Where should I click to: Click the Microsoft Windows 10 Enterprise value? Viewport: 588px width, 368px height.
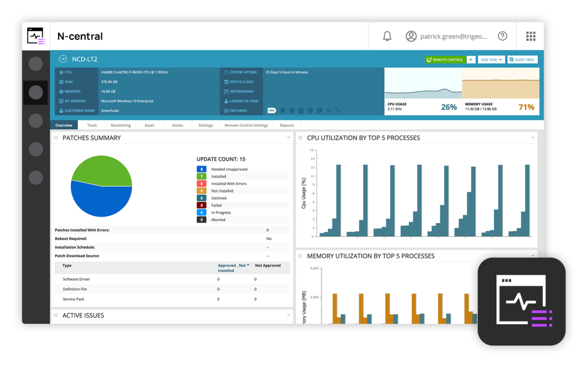(x=127, y=101)
